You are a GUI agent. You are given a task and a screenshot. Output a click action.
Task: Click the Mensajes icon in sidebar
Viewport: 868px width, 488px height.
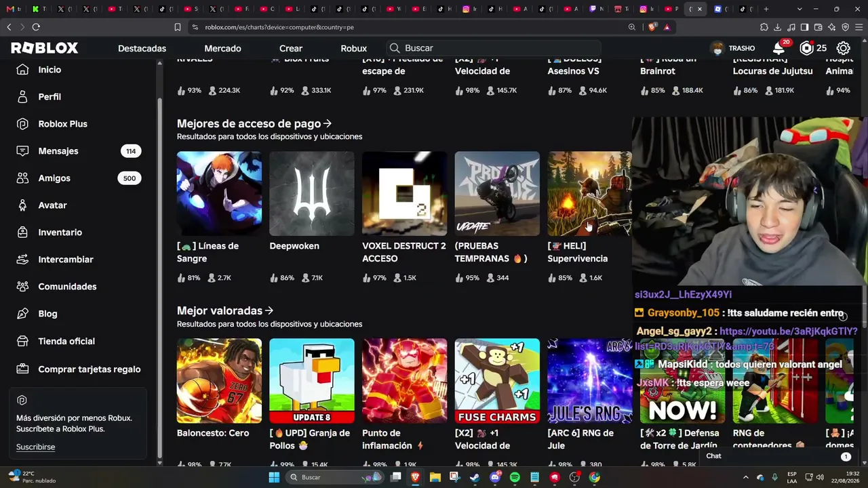22,151
